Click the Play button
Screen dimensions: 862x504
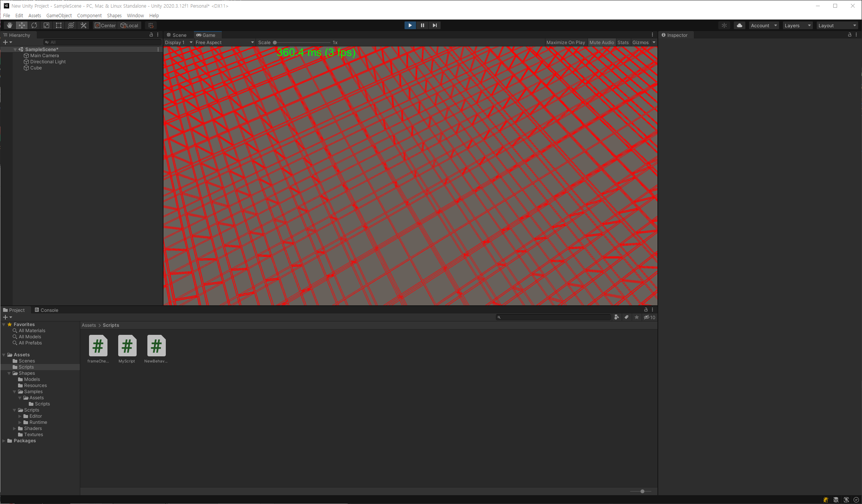(410, 25)
